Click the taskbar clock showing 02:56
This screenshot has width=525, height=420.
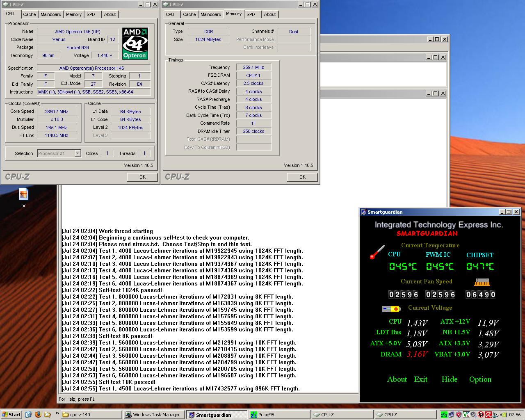tap(515, 415)
